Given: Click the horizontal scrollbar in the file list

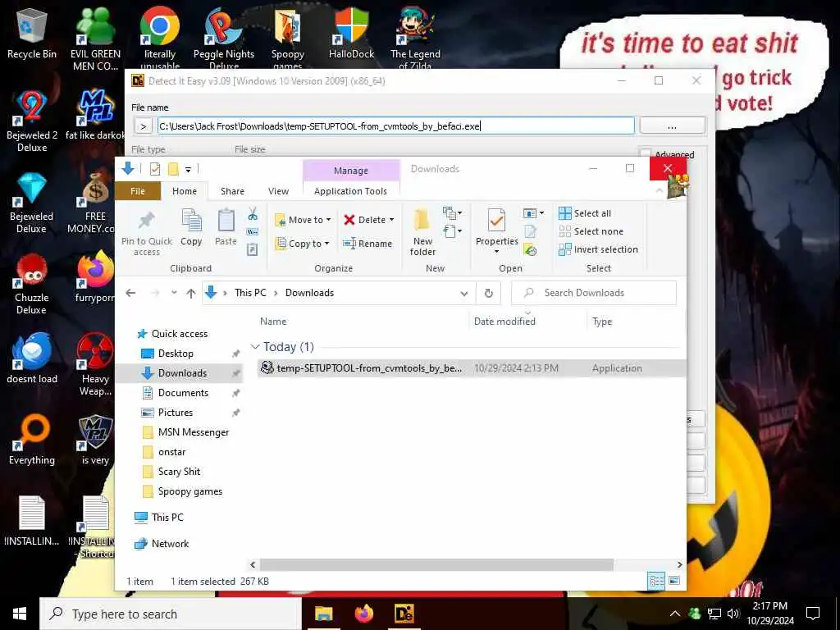Looking at the screenshot, I should click(436, 564).
